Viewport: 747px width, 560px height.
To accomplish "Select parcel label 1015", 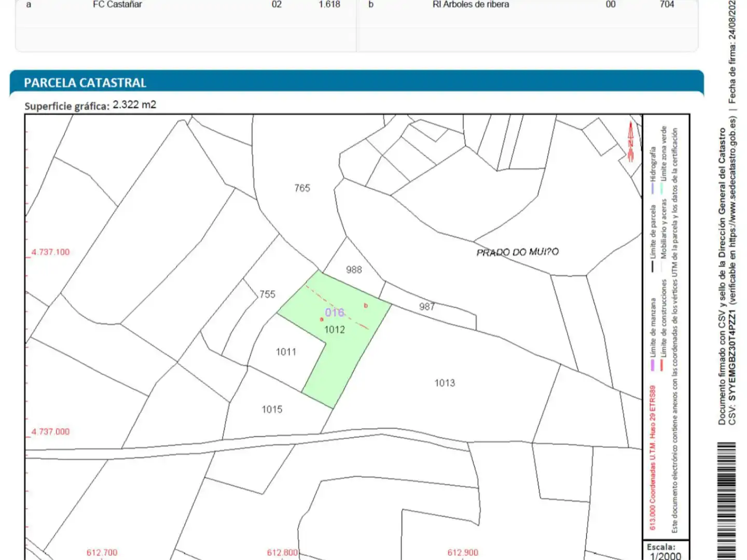I will coord(272,410).
